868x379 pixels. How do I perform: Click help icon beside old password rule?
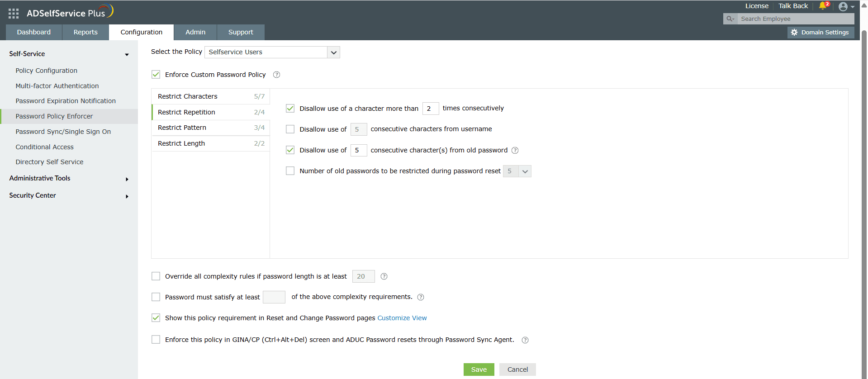pos(515,150)
